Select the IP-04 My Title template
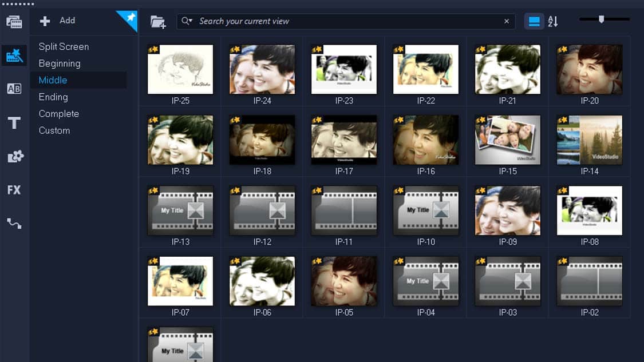This screenshot has width=644, height=362. pos(425,281)
